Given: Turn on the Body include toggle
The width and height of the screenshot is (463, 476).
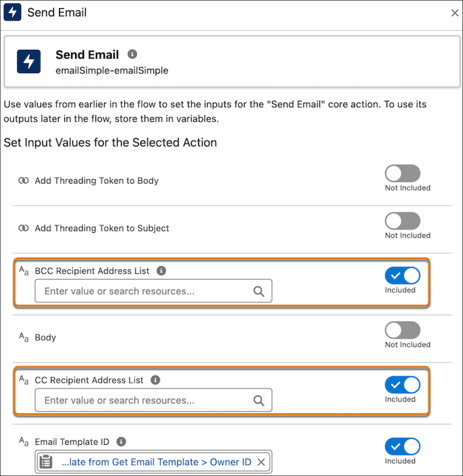Looking at the screenshot, I should coord(402,330).
